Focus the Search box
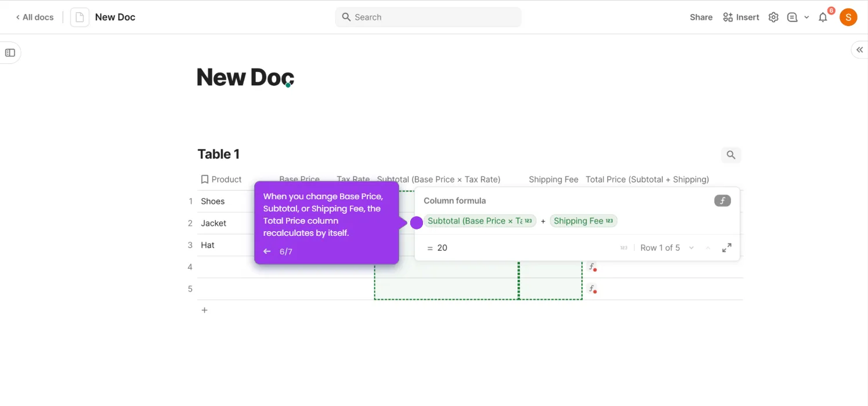868x406 pixels. coord(428,17)
